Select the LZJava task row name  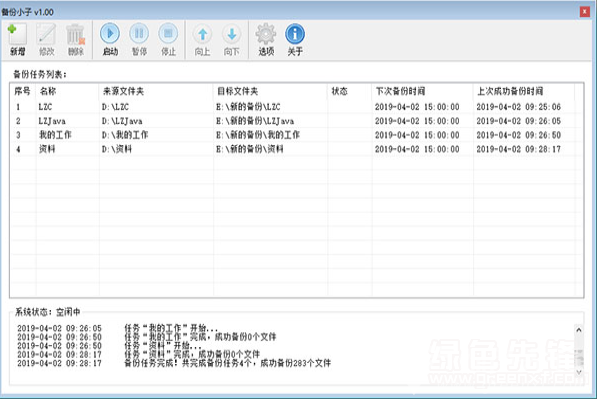52,121
